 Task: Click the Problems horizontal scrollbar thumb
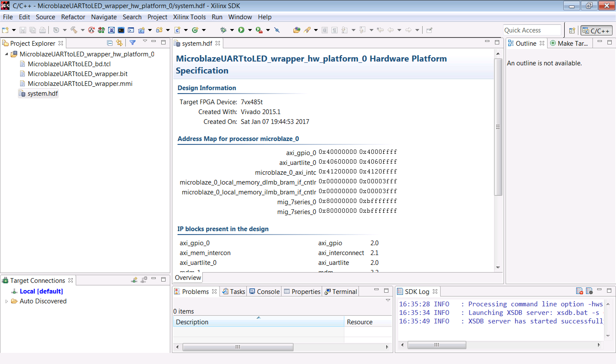[238, 347]
